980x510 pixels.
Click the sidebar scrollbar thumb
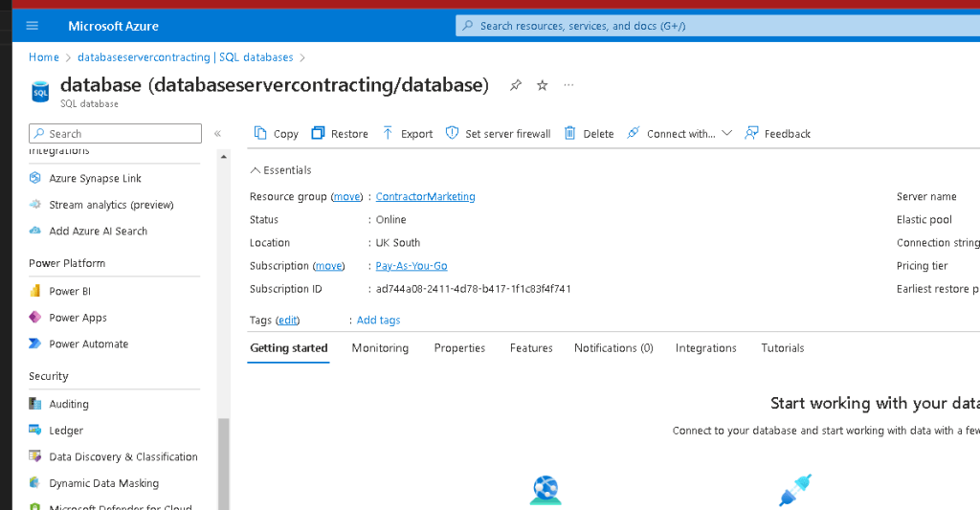pyautogui.click(x=223, y=464)
